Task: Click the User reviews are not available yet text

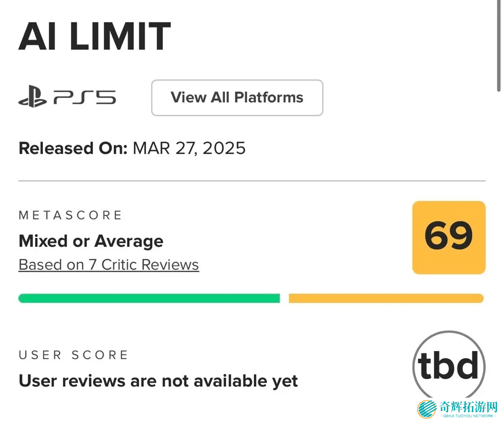Action: (158, 381)
